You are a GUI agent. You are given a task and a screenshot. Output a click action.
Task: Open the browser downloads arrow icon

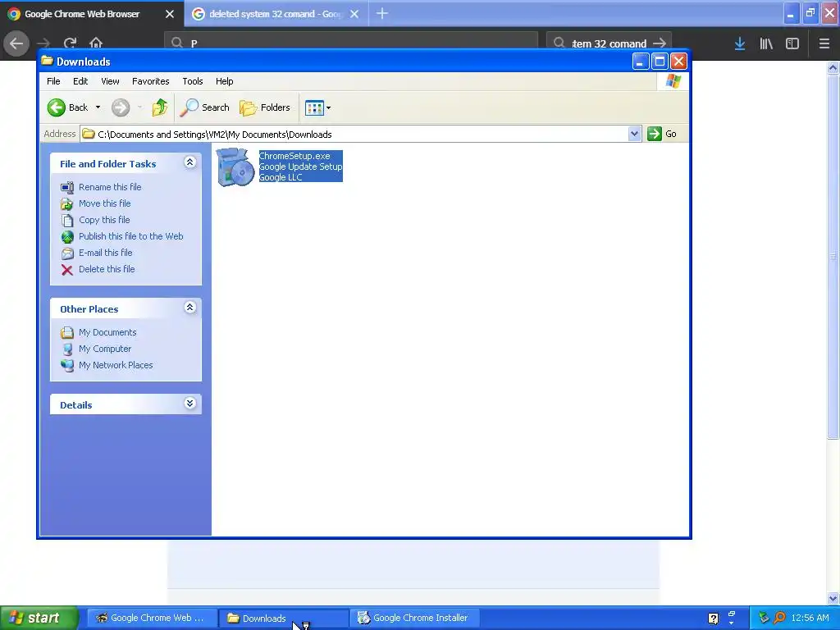(740, 43)
